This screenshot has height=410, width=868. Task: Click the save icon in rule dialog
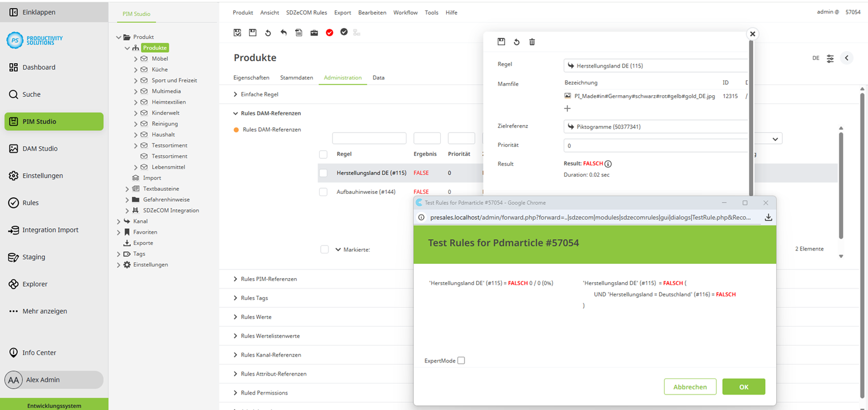(501, 42)
